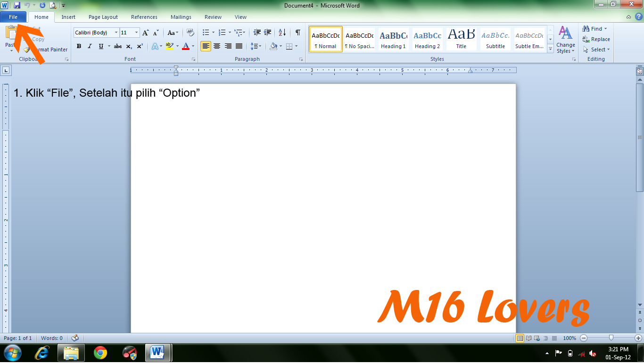This screenshot has width=644, height=364.
Task: Open the File tab
Action: click(13, 17)
